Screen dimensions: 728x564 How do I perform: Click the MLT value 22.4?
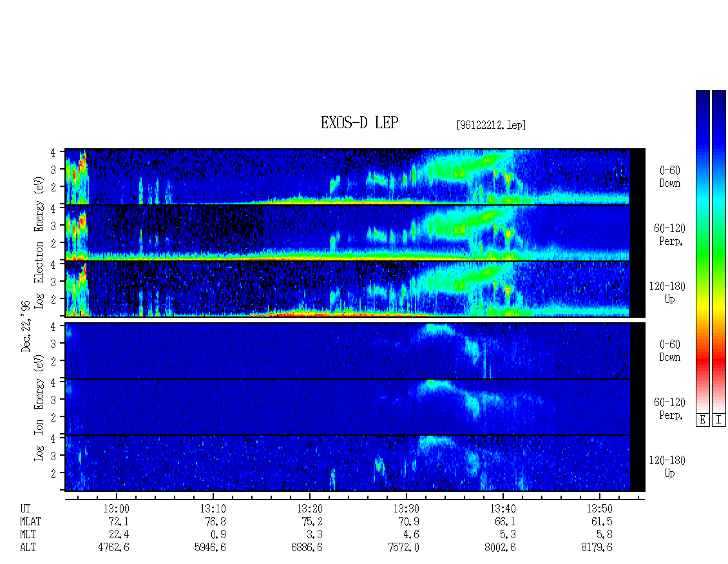click(x=119, y=535)
